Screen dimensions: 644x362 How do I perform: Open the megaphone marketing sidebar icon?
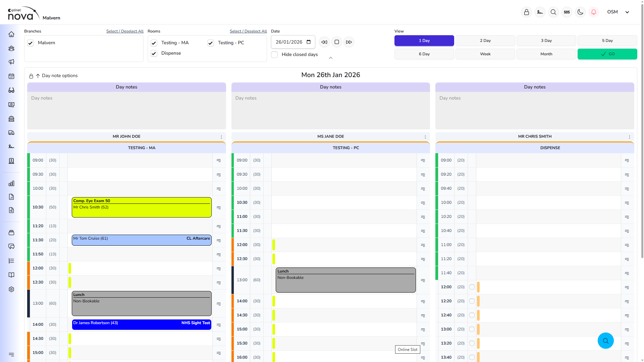click(11, 62)
